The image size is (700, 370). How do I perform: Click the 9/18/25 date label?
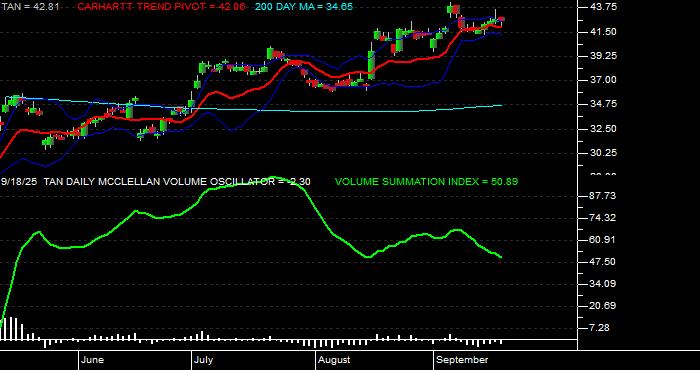click(19, 182)
